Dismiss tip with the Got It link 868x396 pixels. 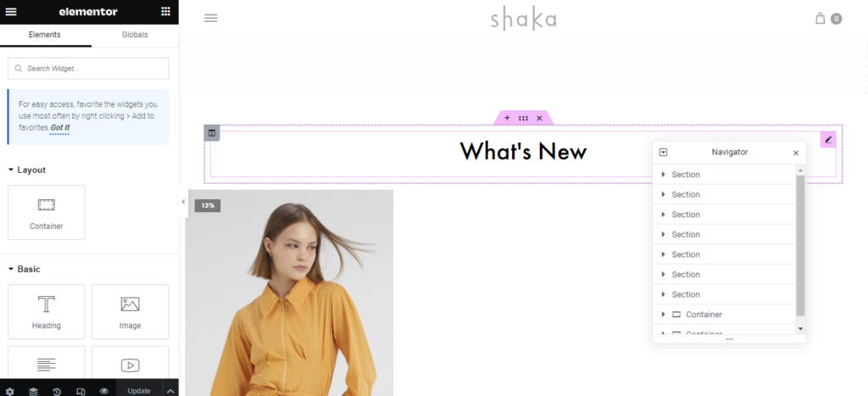coord(60,127)
